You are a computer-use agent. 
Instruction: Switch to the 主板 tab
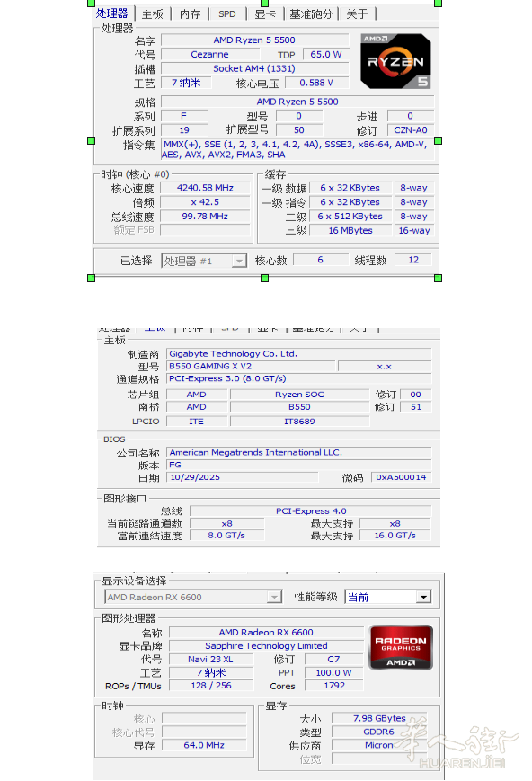tap(153, 14)
